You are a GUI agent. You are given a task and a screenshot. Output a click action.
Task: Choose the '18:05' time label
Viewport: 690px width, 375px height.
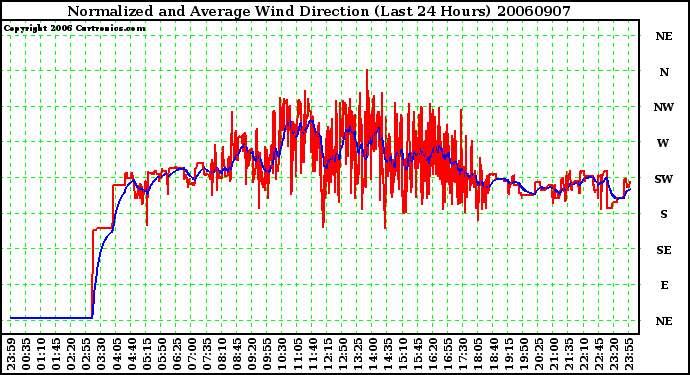click(478, 354)
